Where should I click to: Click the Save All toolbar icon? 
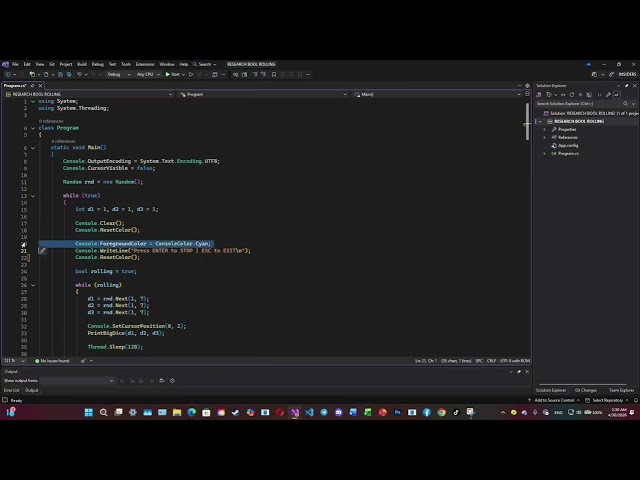click(x=69, y=74)
